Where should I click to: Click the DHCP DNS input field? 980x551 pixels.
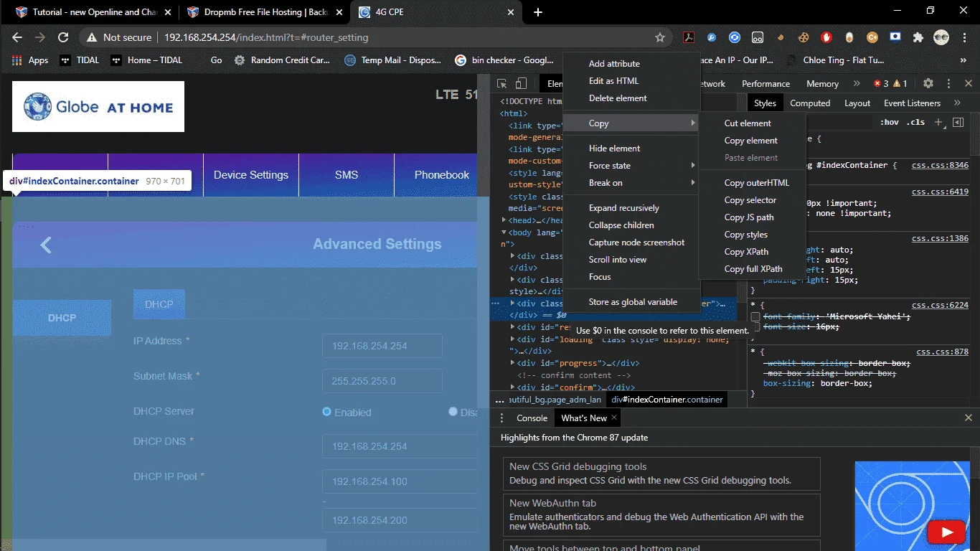pos(400,446)
